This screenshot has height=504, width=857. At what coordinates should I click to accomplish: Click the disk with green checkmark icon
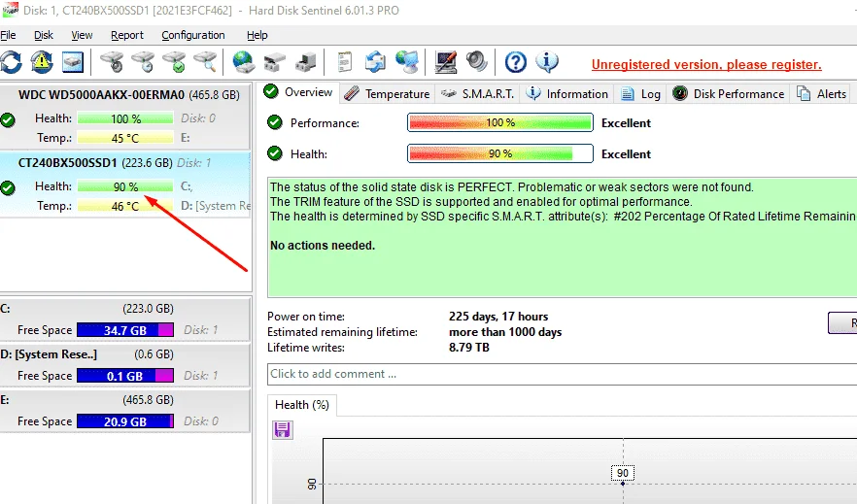pos(175,62)
